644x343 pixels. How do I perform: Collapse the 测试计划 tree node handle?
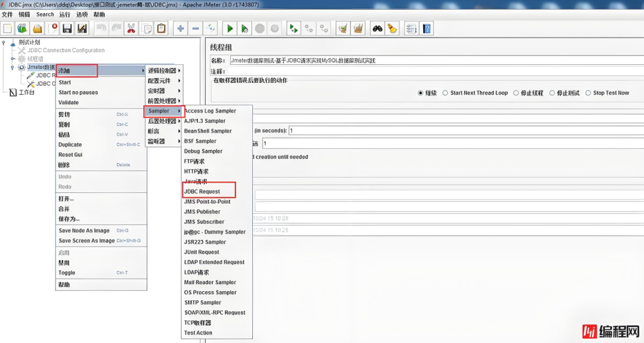coord(4,42)
